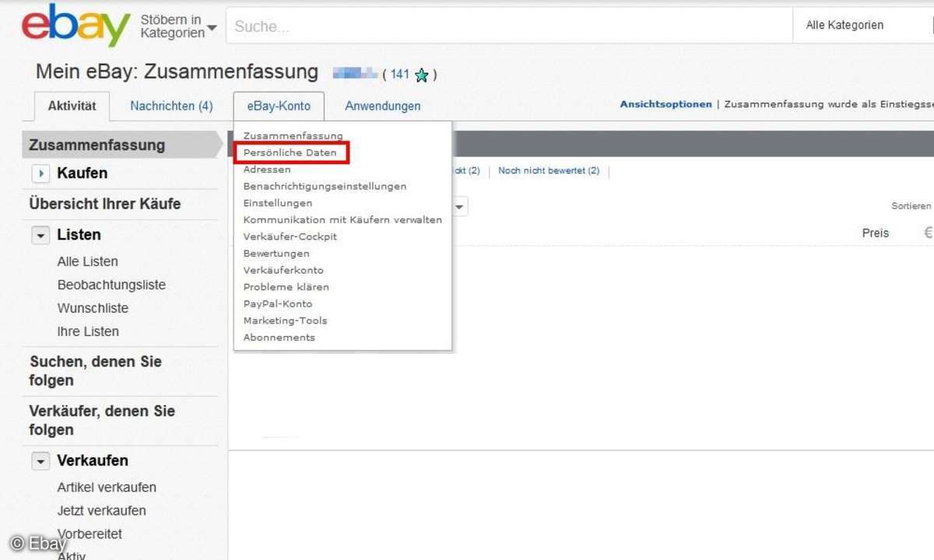Screen dimensions: 934x560
Task: Click Noch nicht bewertet (2) link
Action: point(549,170)
